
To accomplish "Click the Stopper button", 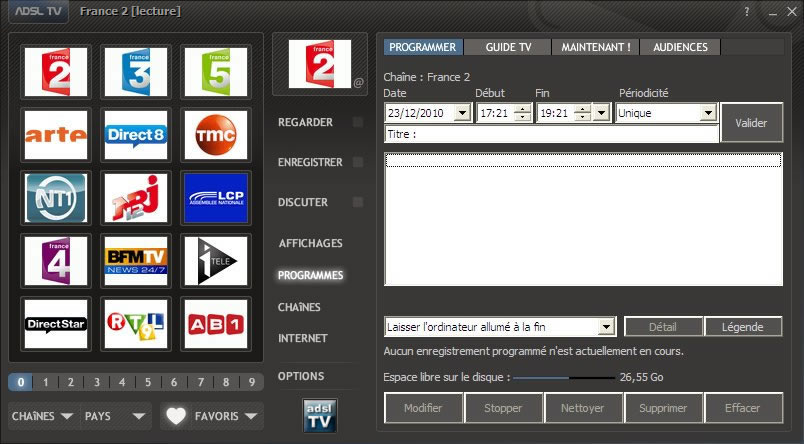I will coord(503,408).
